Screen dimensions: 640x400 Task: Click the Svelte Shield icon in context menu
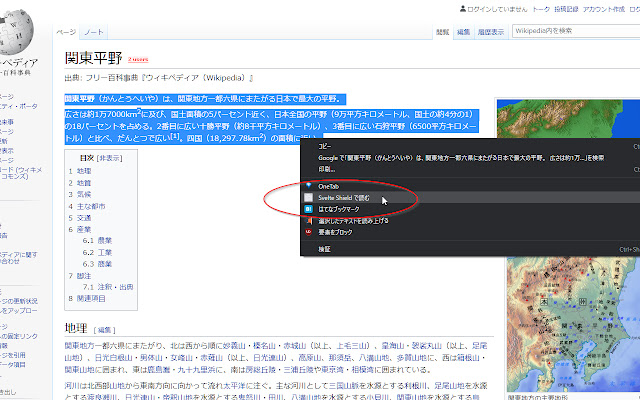click(x=309, y=198)
